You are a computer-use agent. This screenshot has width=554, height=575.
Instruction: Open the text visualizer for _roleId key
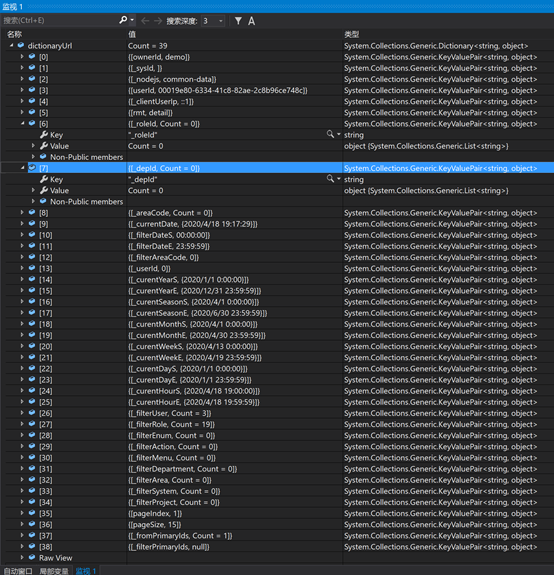(x=330, y=134)
